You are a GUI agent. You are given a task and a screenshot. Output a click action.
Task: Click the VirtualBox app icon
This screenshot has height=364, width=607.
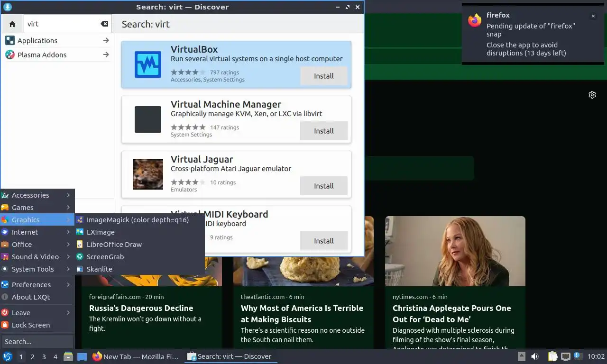148,64
